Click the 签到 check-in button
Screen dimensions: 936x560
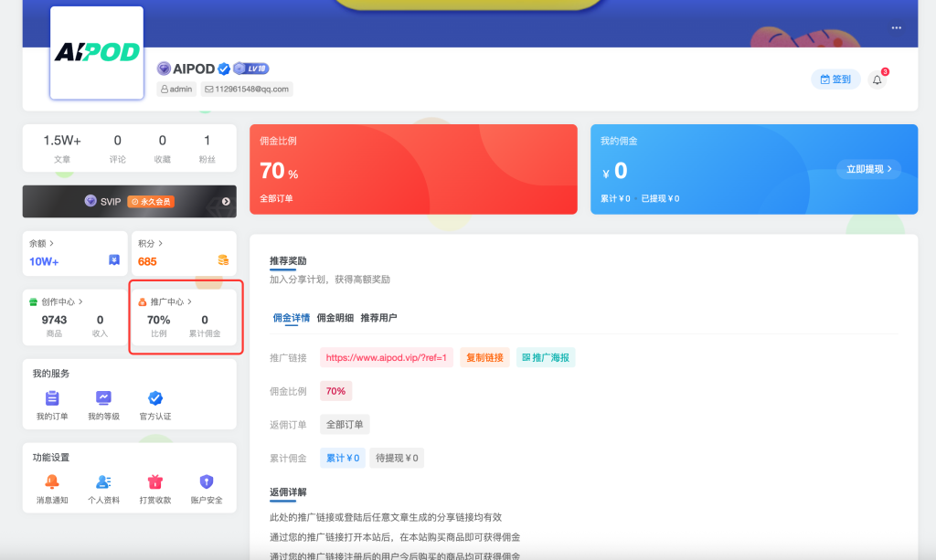click(x=835, y=79)
